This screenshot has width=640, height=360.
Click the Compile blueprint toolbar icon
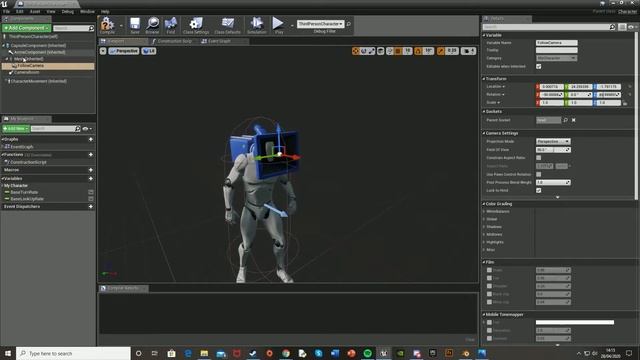(107, 25)
